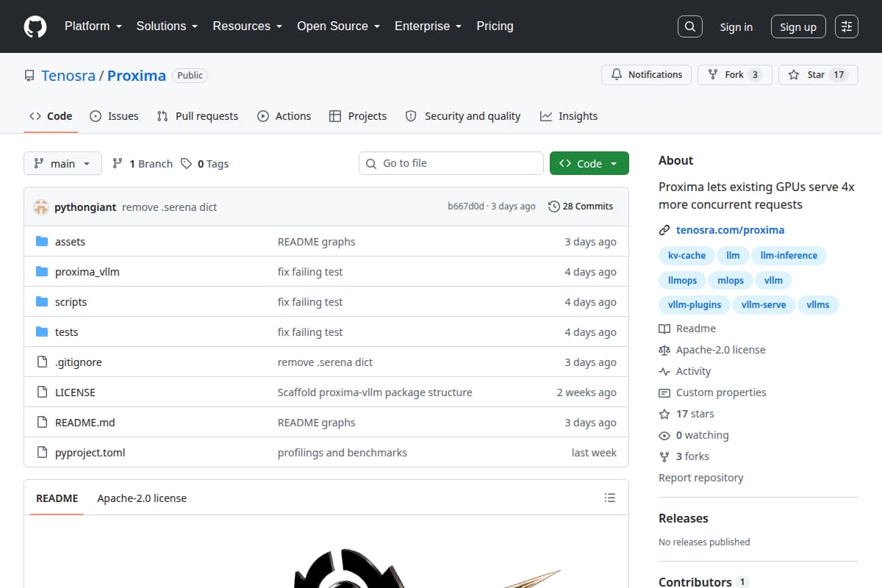
Task: View the 0 watching link
Action: click(x=694, y=435)
